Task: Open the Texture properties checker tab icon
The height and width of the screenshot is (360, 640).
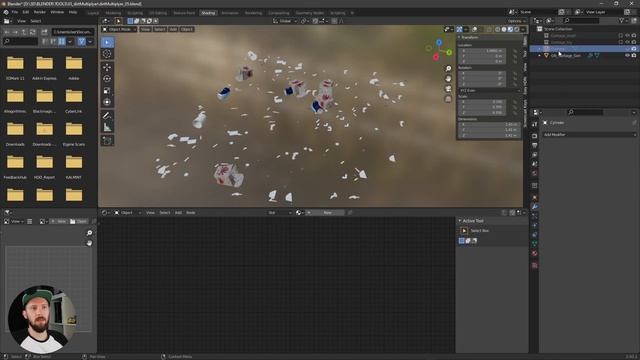Action: click(535, 265)
